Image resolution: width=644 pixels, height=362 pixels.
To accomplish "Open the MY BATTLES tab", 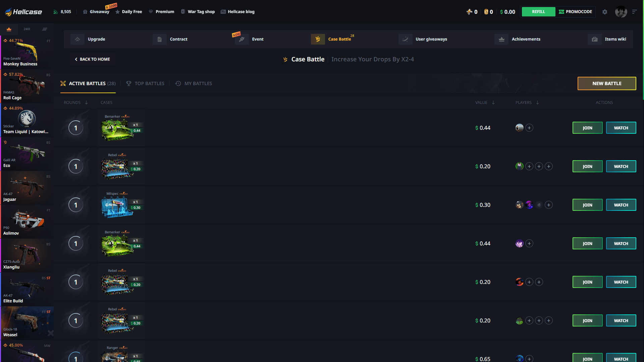I will pyautogui.click(x=198, y=83).
